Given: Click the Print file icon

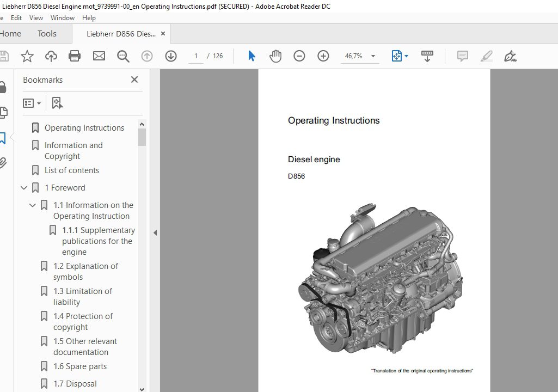Looking at the screenshot, I should point(75,56).
